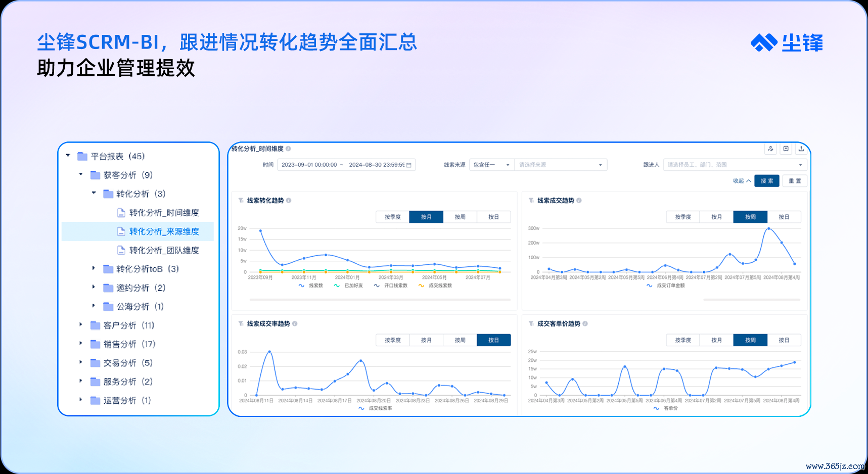Toggle the 线索数 legend series
The width and height of the screenshot is (868, 474).
point(311,286)
